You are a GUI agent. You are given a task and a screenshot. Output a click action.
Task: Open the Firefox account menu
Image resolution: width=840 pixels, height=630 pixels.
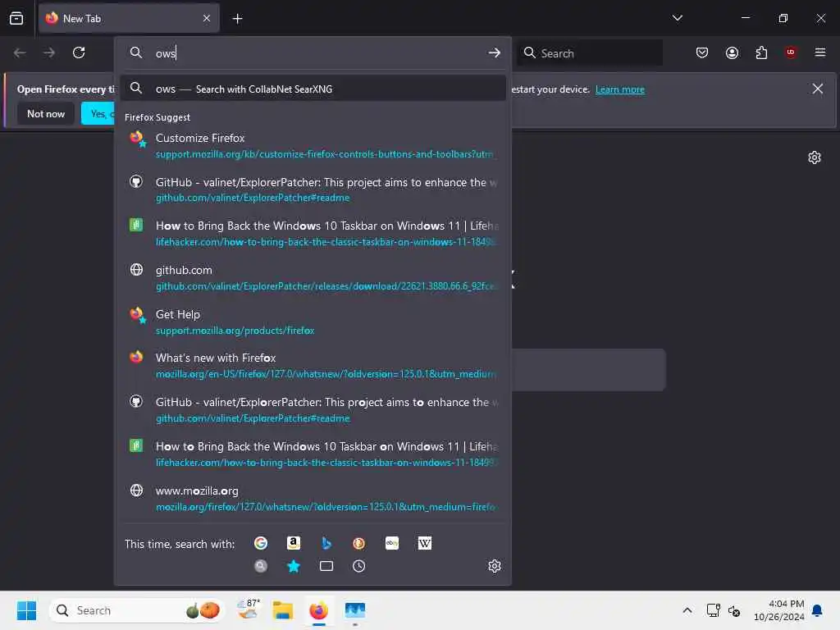pyautogui.click(x=732, y=52)
